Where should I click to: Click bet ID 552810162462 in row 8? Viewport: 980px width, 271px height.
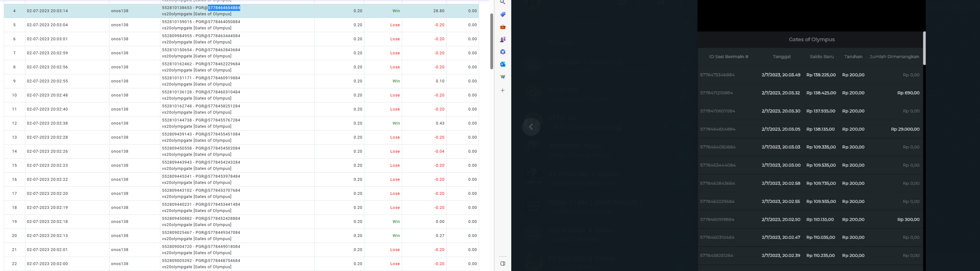pyautogui.click(x=177, y=64)
